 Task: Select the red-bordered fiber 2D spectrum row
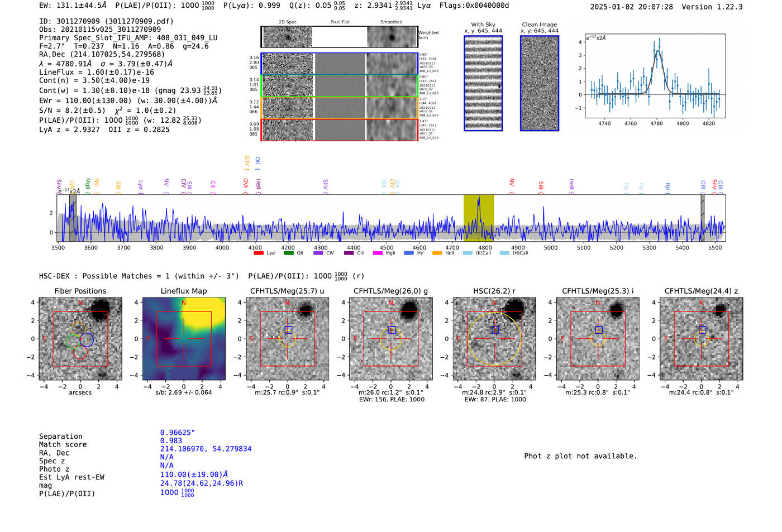click(340, 130)
